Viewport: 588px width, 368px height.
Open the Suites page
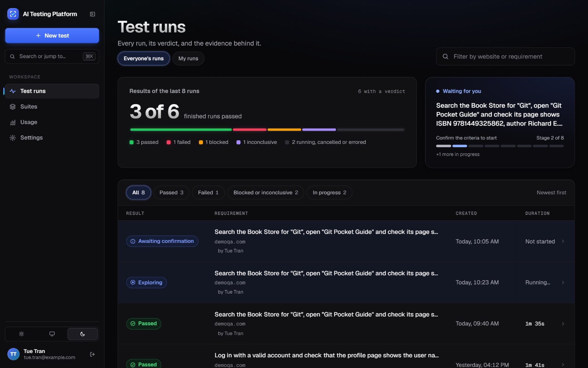point(52,107)
